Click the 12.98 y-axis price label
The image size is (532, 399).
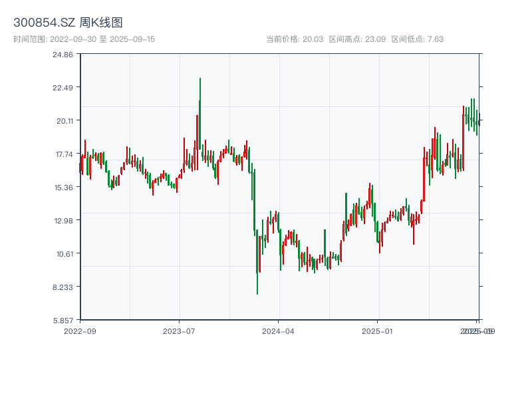(x=63, y=221)
